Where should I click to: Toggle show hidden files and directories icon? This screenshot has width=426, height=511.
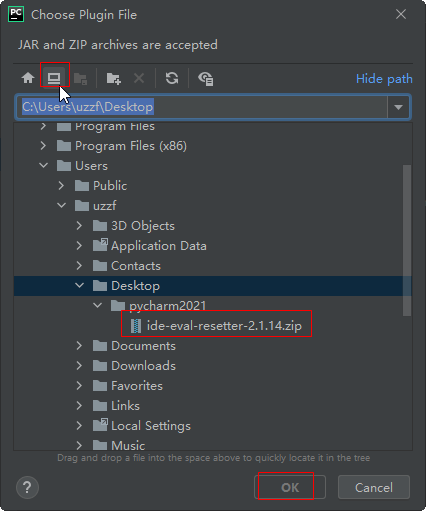206,79
